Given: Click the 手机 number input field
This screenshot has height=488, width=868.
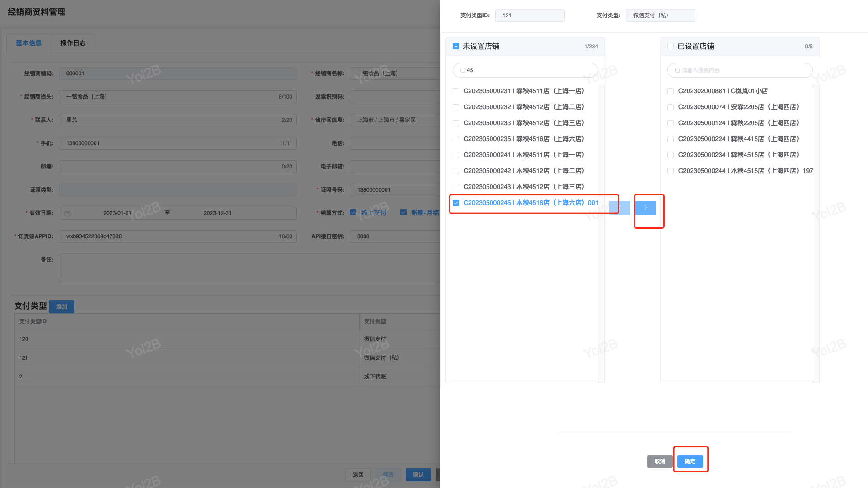Looking at the screenshot, I should pos(178,143).
